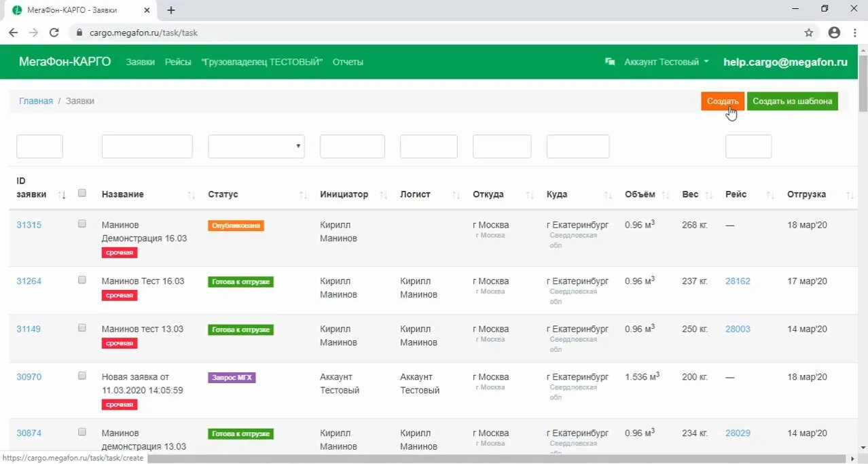The width and height of the screenshot is (868, 464).
Task: Open Заявки in top navigation
Action: (x=141, y=62)
